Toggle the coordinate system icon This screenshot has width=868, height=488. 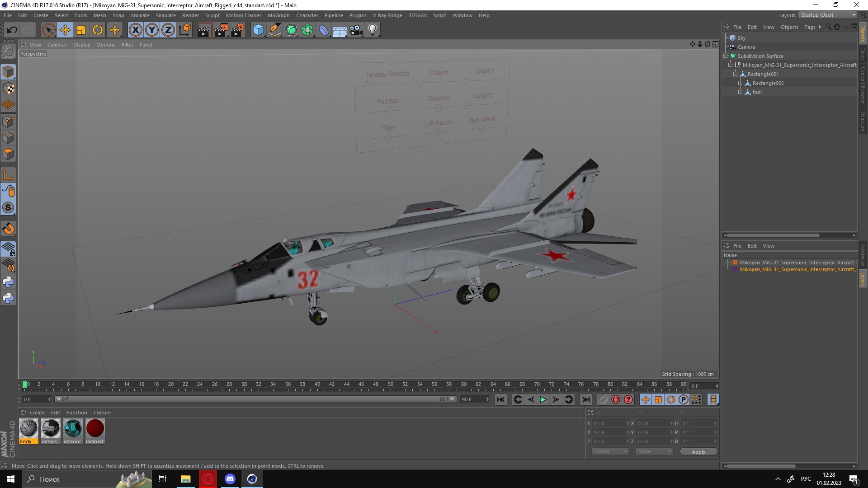tap(184, 30)
